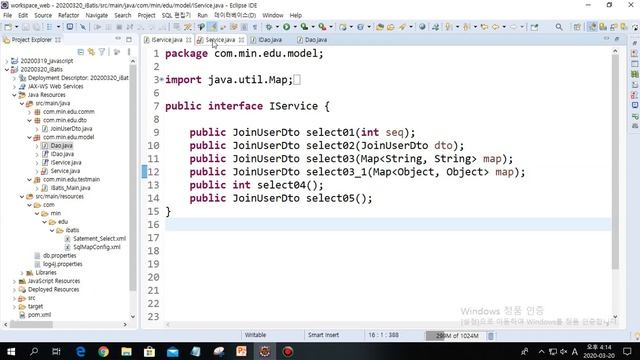Expand the com.min.edu.comm package
Viewport: 640px width, 360px height.
coord(29,112)
